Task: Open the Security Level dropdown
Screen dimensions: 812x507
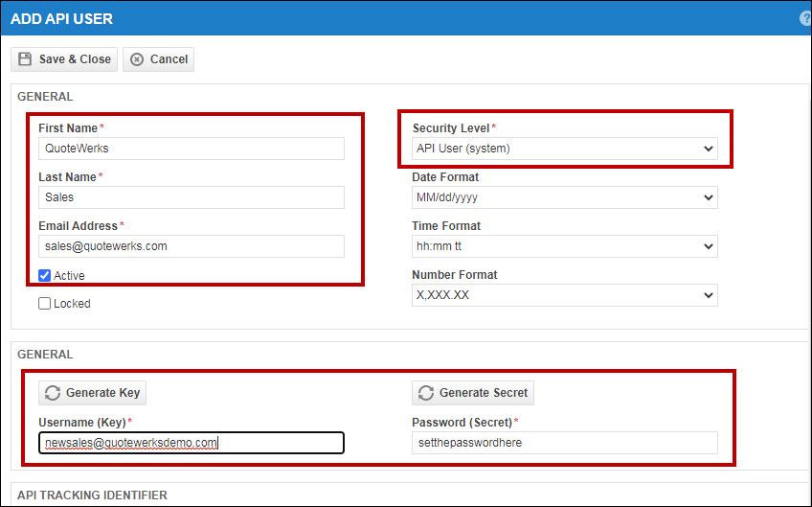Action: click(564, 149)
